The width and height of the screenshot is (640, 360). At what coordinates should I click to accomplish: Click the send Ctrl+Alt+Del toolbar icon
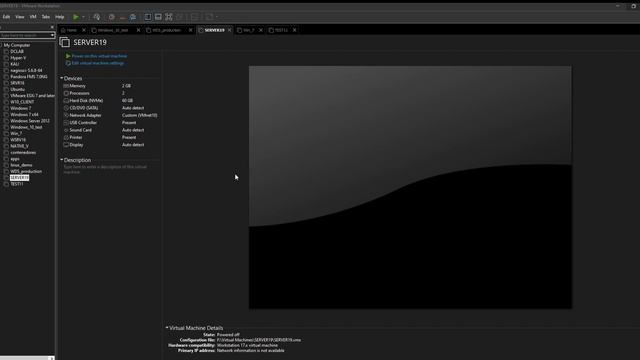[x=97, y=17]
